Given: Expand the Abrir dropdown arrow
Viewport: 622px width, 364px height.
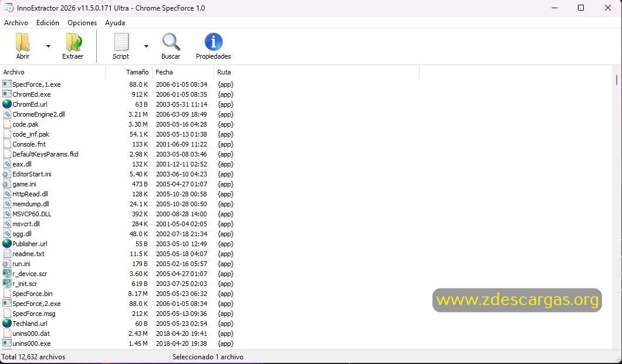Looking at the screenshot, I should (x=48, y=46).
